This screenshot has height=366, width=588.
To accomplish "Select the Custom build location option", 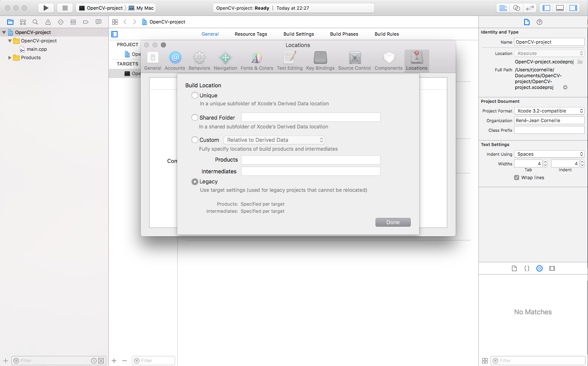I will tap(195, 140).
